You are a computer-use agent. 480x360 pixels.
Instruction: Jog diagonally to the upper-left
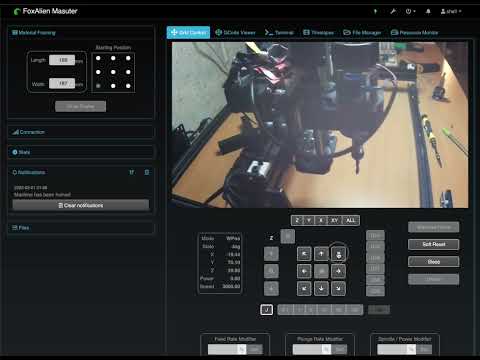[304, 254]
